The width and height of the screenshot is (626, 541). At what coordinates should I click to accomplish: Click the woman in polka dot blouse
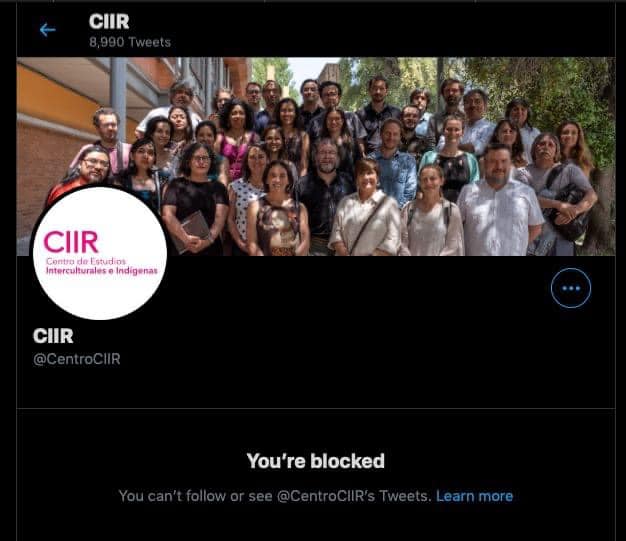pos(248,200)
